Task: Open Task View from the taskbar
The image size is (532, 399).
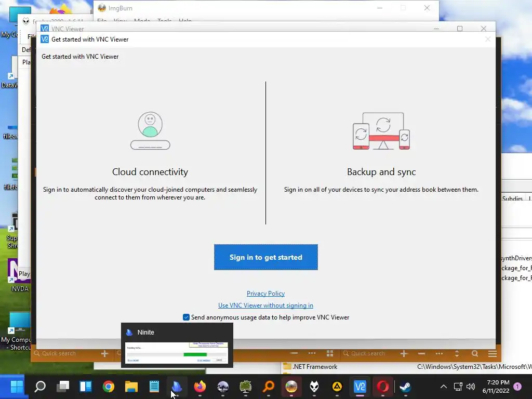Action: pos(63,386)
